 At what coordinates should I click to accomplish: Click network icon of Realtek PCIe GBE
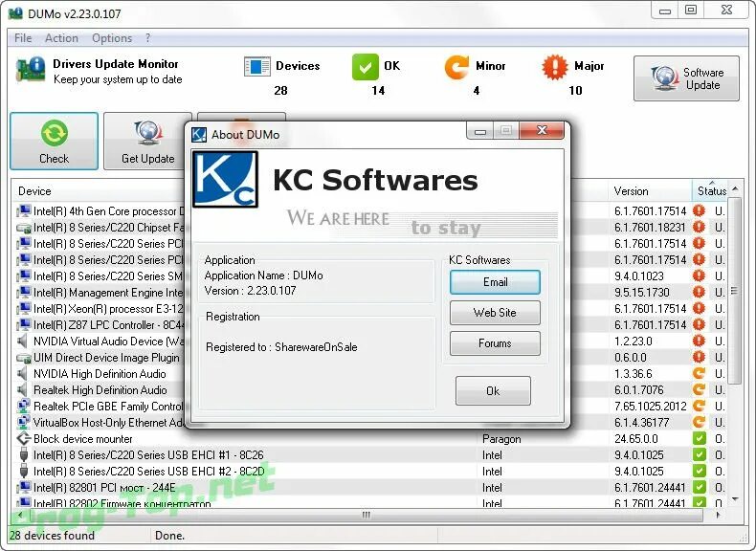coord(24,407)
